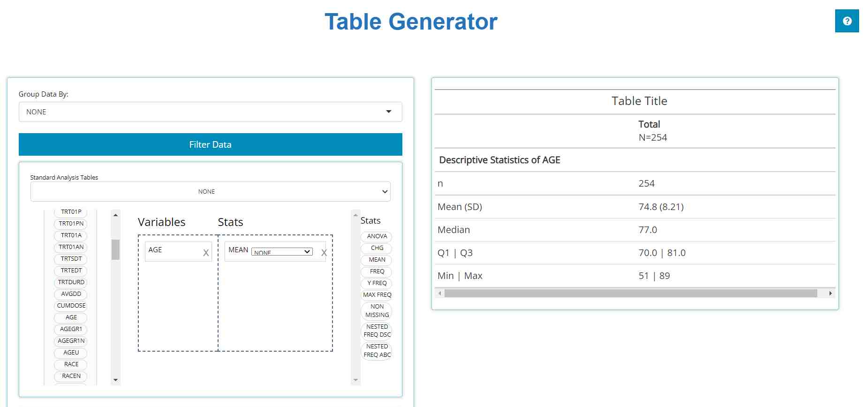Click the table preview horizontal scrollbar
The height and width of the screenshot is (407, 868).
point(630,294)
